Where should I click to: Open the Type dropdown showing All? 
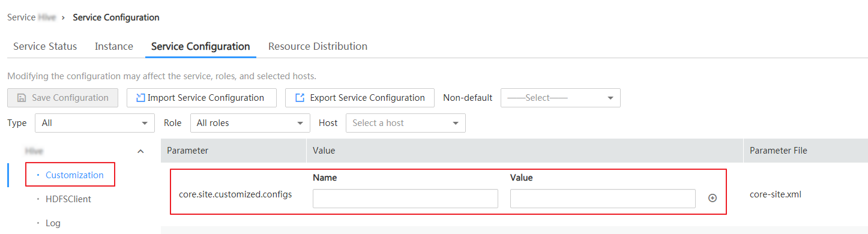coord(95,123)
